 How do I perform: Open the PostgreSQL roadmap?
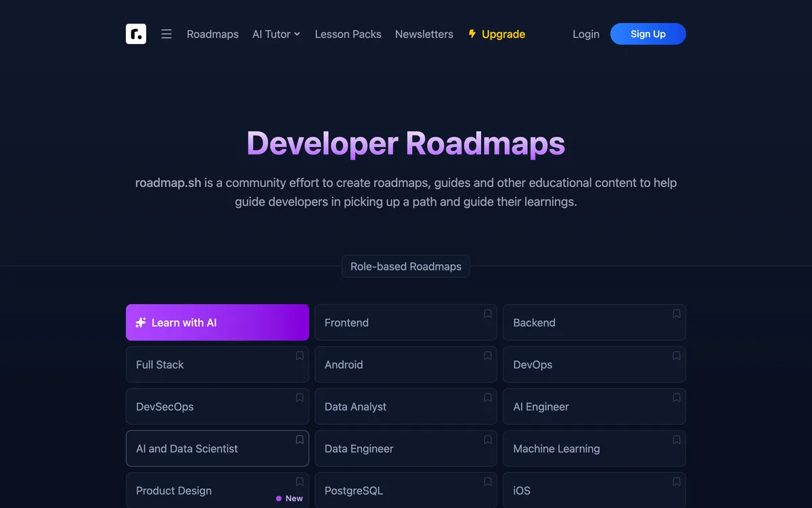pos(406,490)
